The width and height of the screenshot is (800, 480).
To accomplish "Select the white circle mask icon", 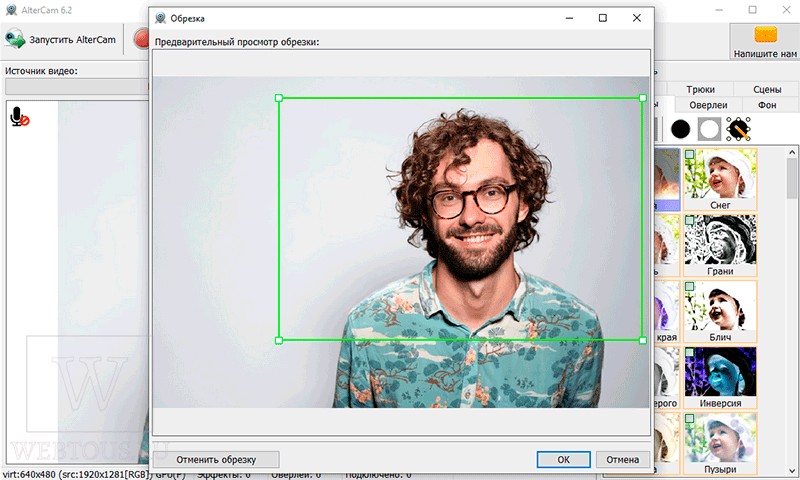I will [709, 129].
